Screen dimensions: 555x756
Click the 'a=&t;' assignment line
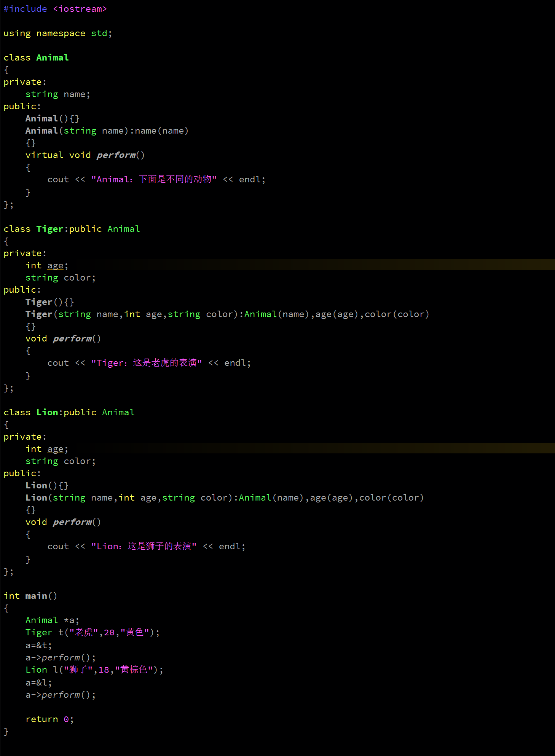click(x=39, y=645)
